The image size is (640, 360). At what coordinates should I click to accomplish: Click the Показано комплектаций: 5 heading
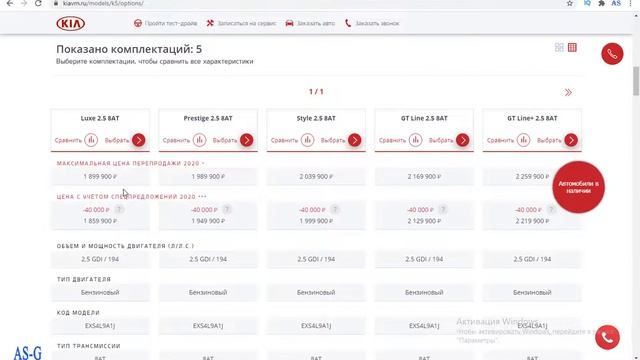pos(129,49)
